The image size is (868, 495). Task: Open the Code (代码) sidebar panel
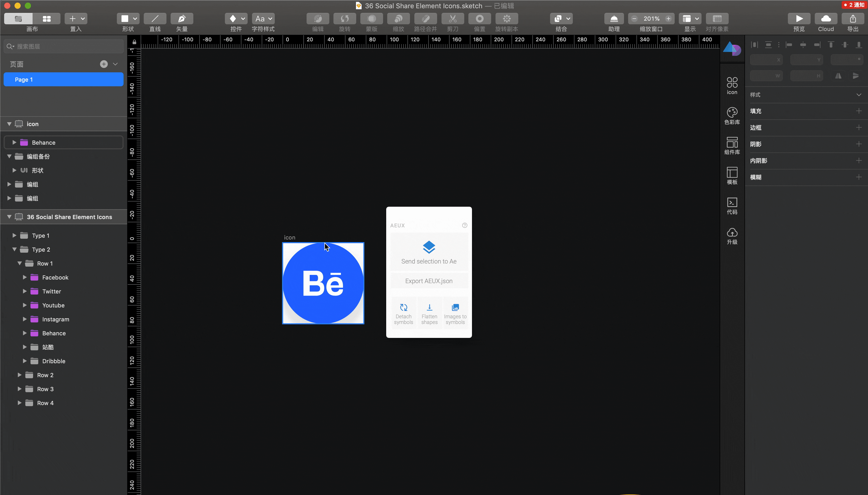click(x=732, y=205)
